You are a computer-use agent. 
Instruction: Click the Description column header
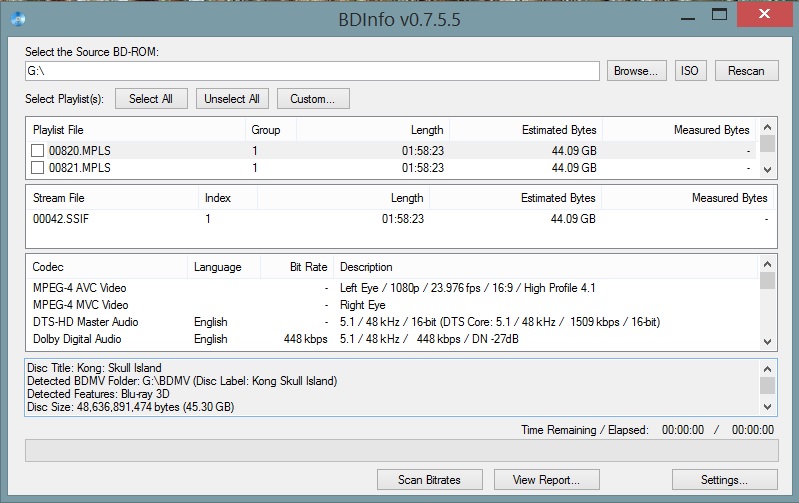pyautogui.click(x=546, y=267)
